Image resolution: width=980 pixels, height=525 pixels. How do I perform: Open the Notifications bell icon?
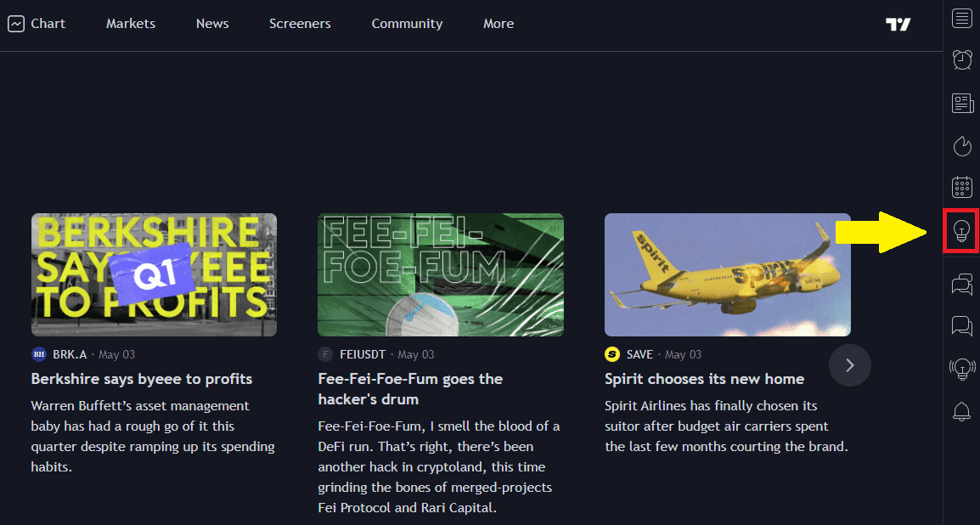(962, 411)
